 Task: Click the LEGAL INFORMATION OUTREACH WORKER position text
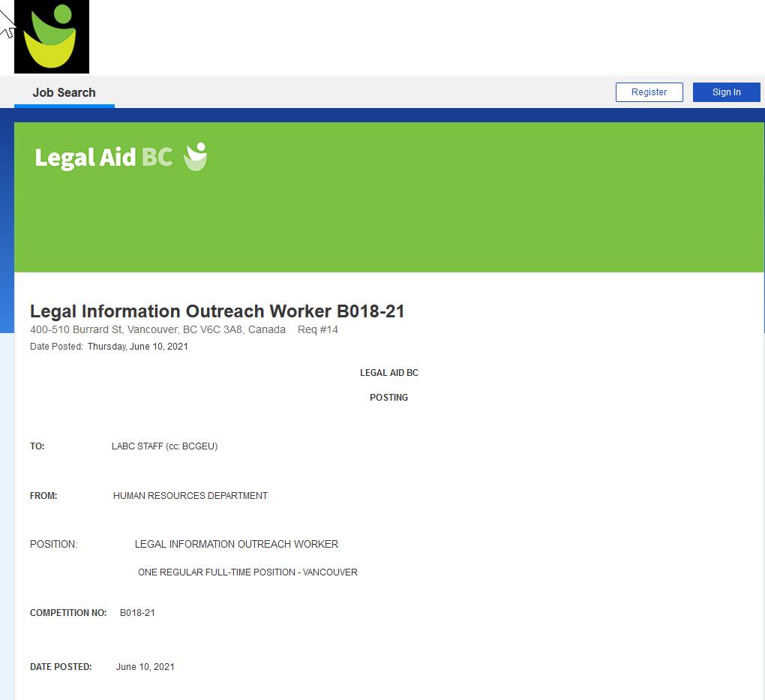click(236, 545)
